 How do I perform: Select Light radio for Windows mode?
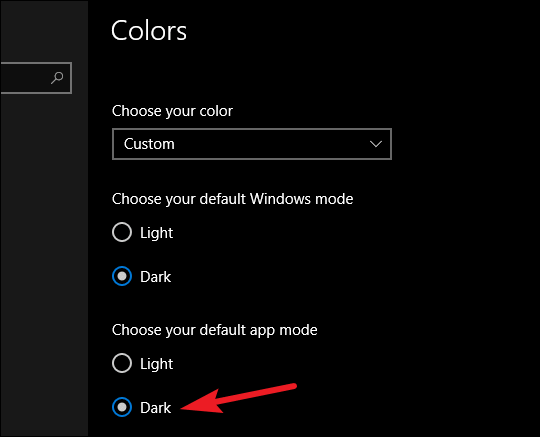[x=122, y=232]
